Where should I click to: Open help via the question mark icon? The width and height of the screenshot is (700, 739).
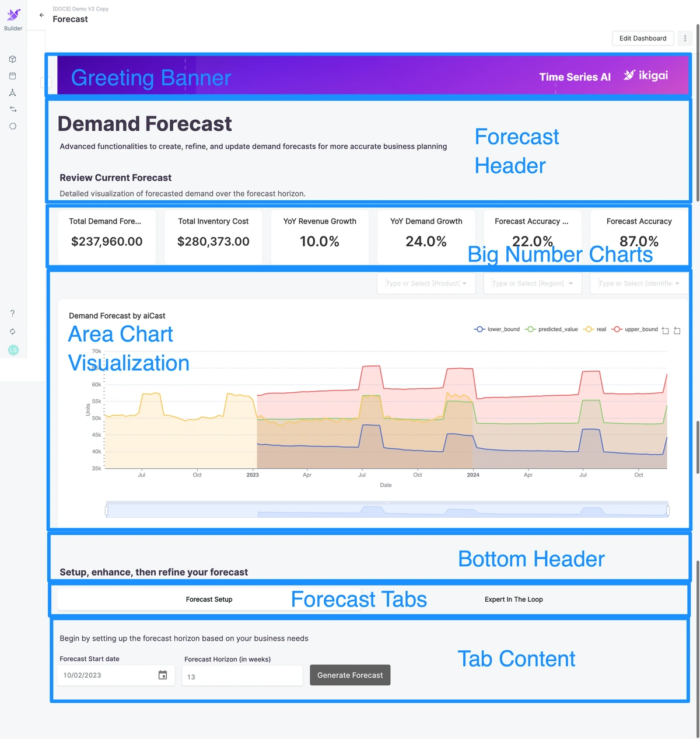13,313
